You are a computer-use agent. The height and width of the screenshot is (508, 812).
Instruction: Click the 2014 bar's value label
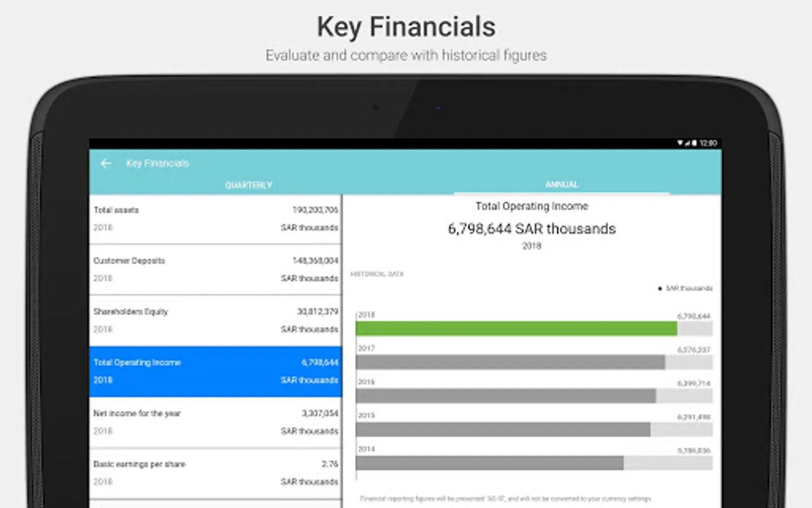(x=694, y=450)
